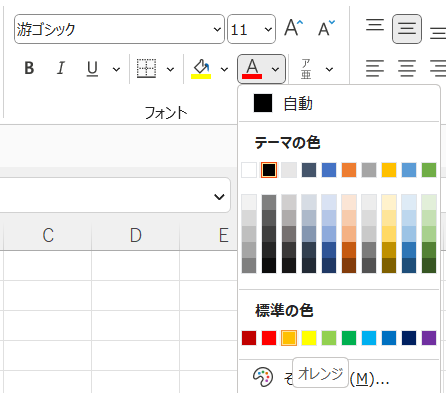Open Borders dropdown arrow
This screenshot has height=393, width=446.
pyautogui.click(x=170, y=69)
